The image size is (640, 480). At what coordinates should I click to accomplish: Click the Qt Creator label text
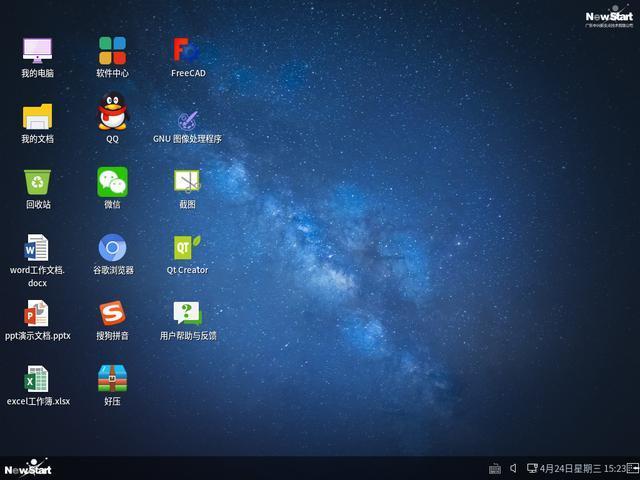click(187, 270)
